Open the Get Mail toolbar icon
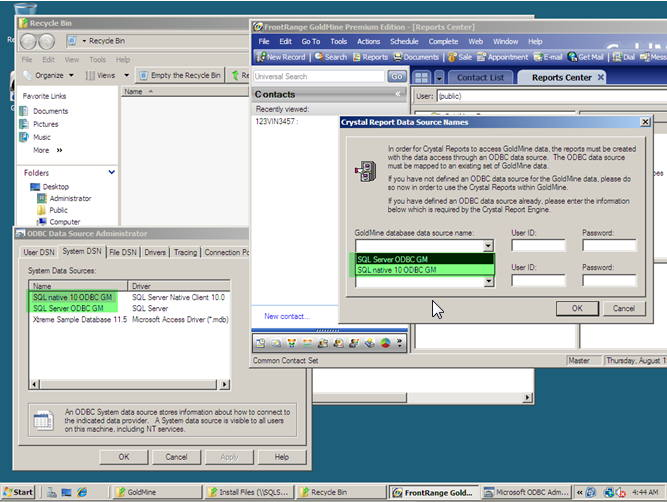 (x=585, y=57)
